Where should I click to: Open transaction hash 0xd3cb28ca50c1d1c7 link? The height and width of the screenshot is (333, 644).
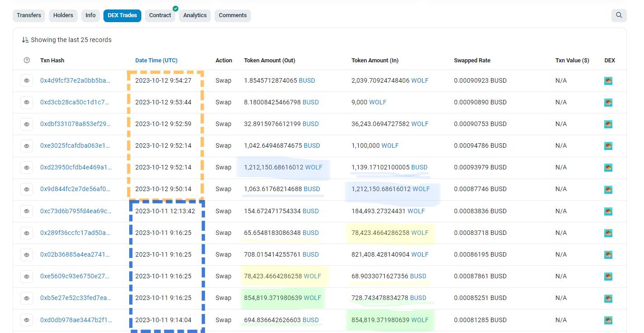click(x=75, y=102)
